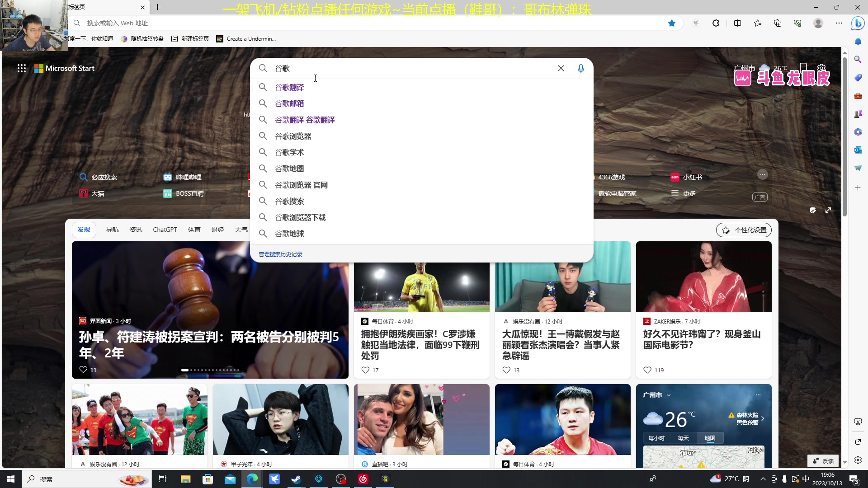Open the sidebar Outlook icon

point(858,150)
